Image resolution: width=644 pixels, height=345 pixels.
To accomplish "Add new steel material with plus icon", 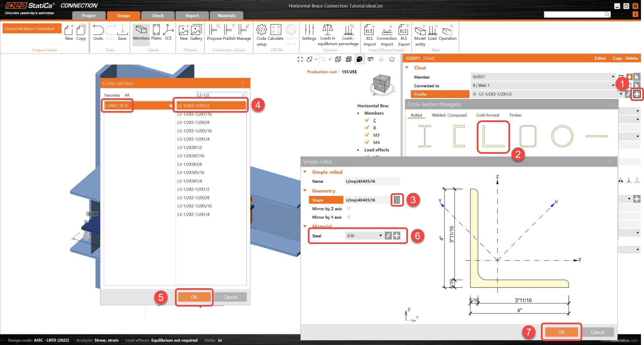I will click(397, 236).
